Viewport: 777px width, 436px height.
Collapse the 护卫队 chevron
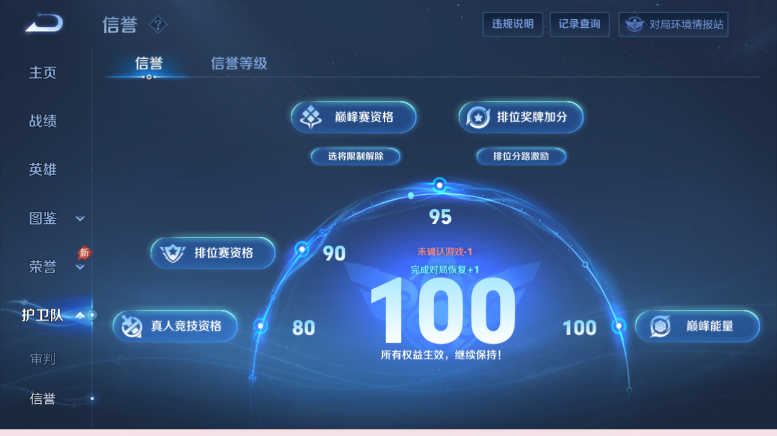coord(80,315)
